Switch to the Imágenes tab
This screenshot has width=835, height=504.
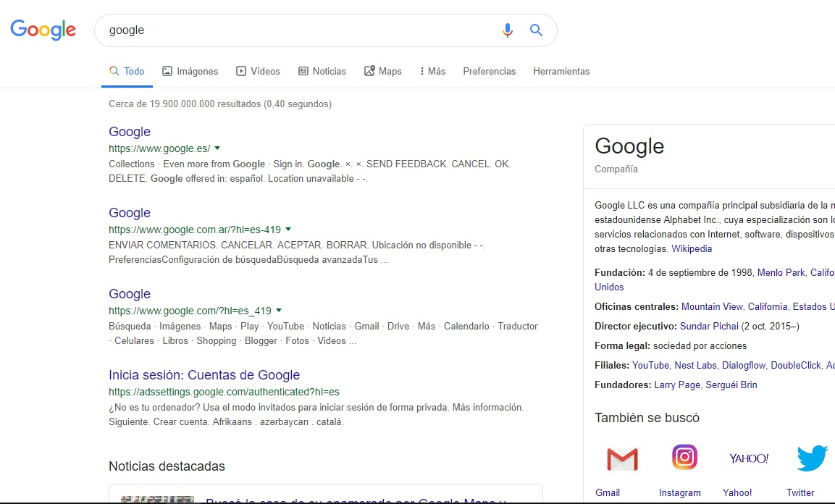pyautogui.click(x=190, y=71)
